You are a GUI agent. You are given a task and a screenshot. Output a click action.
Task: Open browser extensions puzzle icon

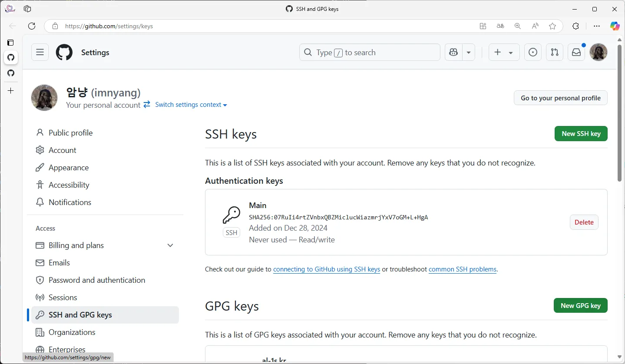click(576, 26)
